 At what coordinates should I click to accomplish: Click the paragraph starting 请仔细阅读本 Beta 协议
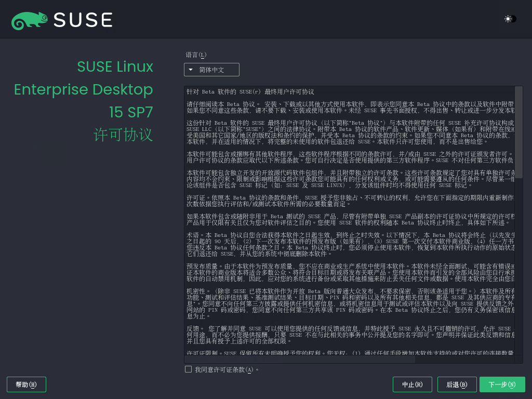click(x=351, y=107)
